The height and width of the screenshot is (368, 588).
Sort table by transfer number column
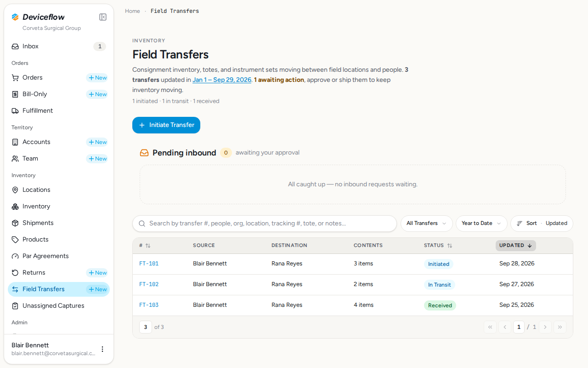[x=145, y=246]
